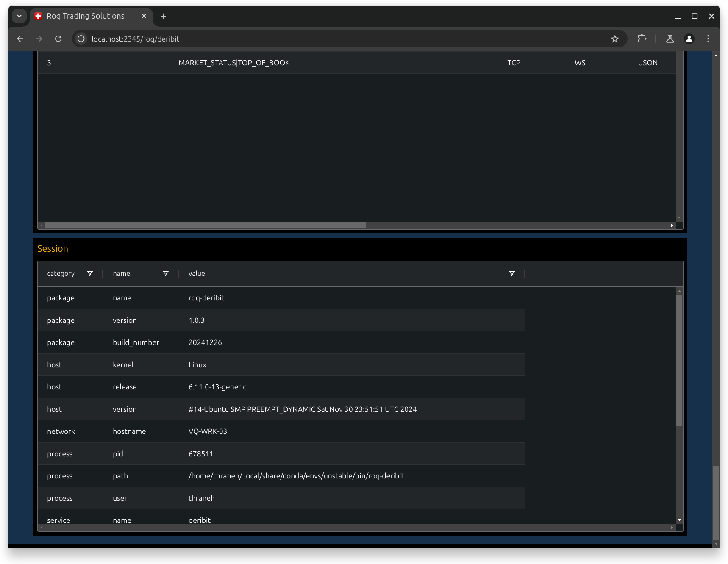Open a new browser tab
The height and width of the screenshot is (564, 728).
click(163, 16)
